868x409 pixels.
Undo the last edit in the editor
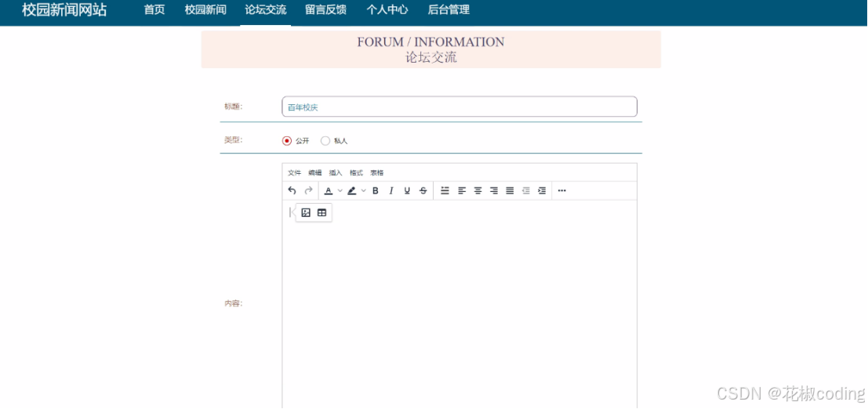(x=292, y=190)
